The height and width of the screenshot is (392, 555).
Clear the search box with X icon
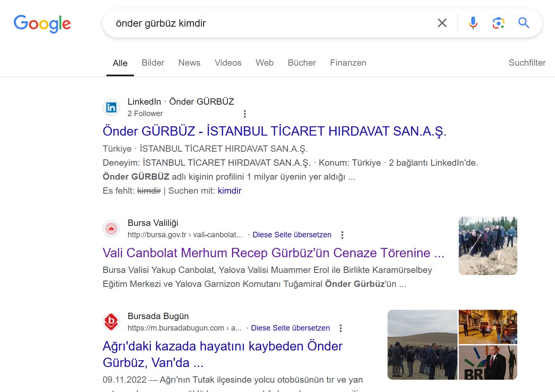coord(442,23)
